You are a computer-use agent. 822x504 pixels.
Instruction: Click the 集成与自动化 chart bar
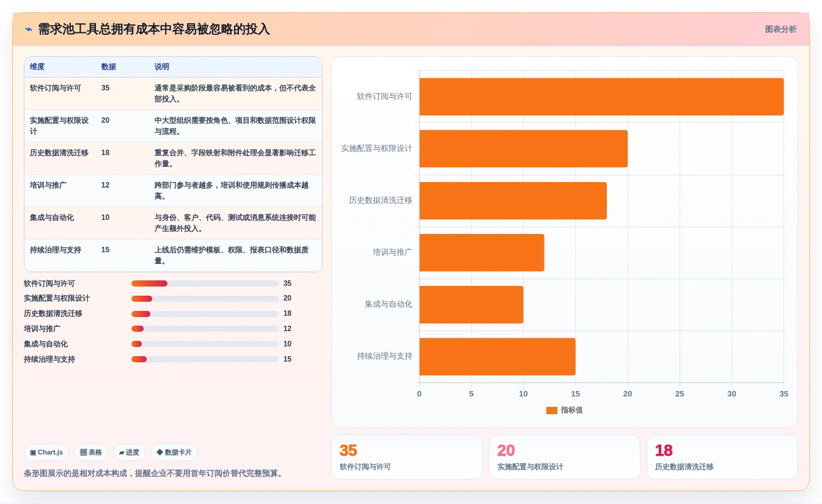click(471, 304)
